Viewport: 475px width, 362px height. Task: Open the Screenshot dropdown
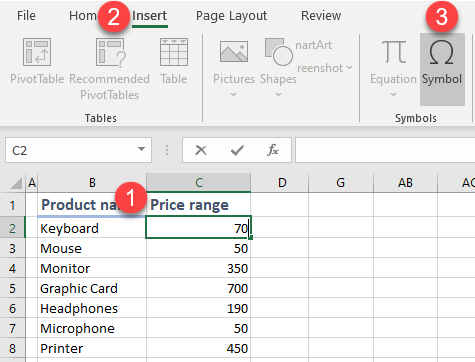[x=324, y=68]
